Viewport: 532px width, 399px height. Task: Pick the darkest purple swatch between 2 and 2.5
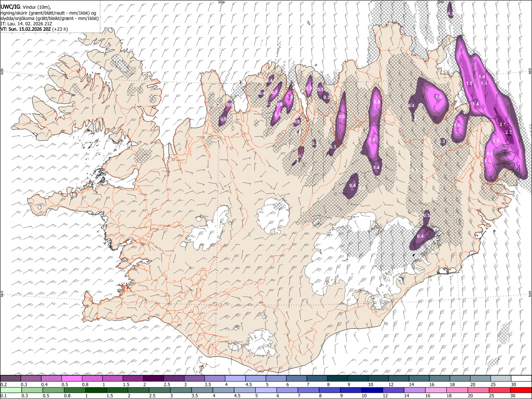(153, 378)
